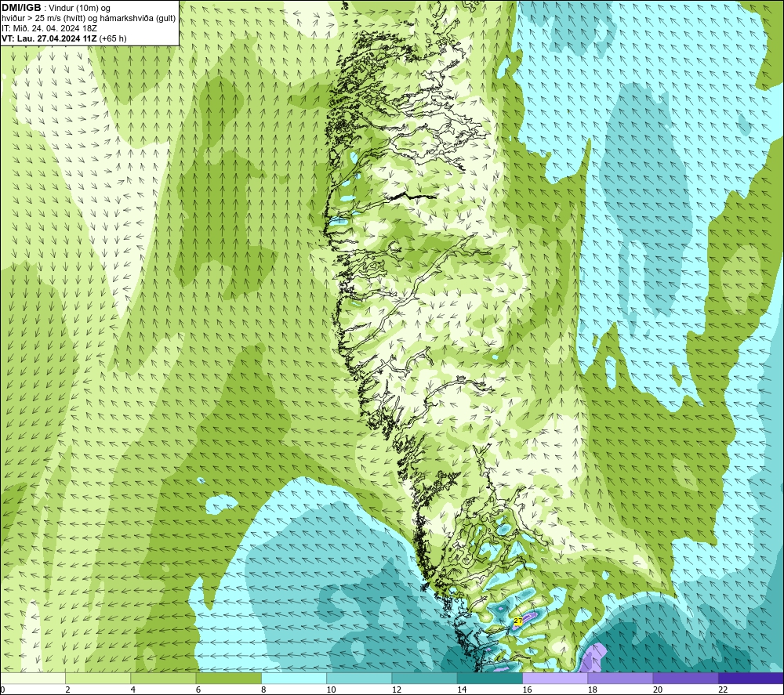Click the '20' label on the color scale

click(x=658, y=690)
